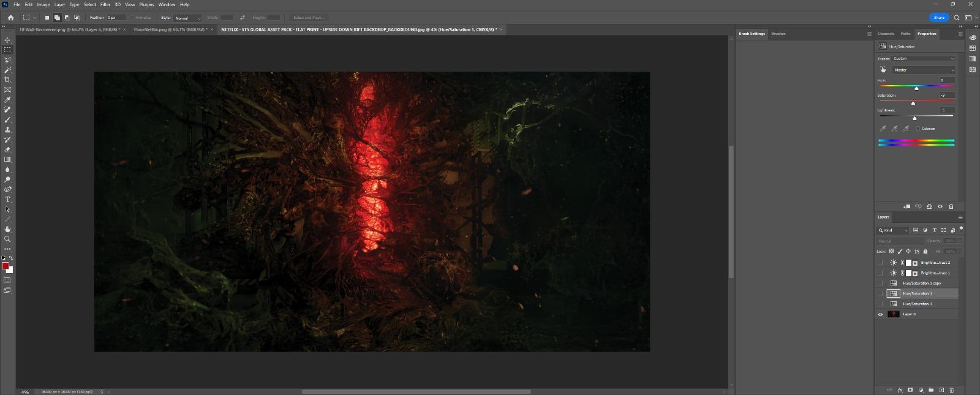Click the Hand tool

7,229
